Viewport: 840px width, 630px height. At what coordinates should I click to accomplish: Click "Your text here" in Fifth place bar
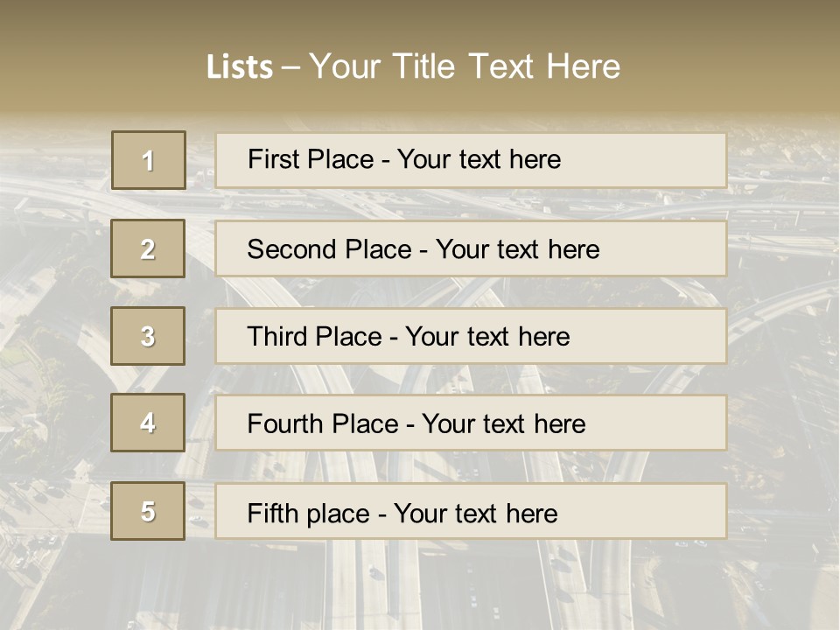tap(475, 513)
